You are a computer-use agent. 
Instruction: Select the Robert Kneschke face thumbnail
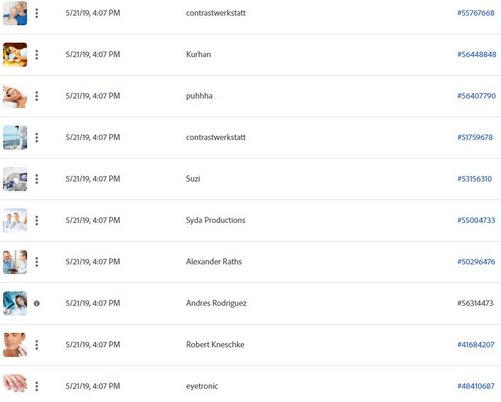[x=15, y=345]
